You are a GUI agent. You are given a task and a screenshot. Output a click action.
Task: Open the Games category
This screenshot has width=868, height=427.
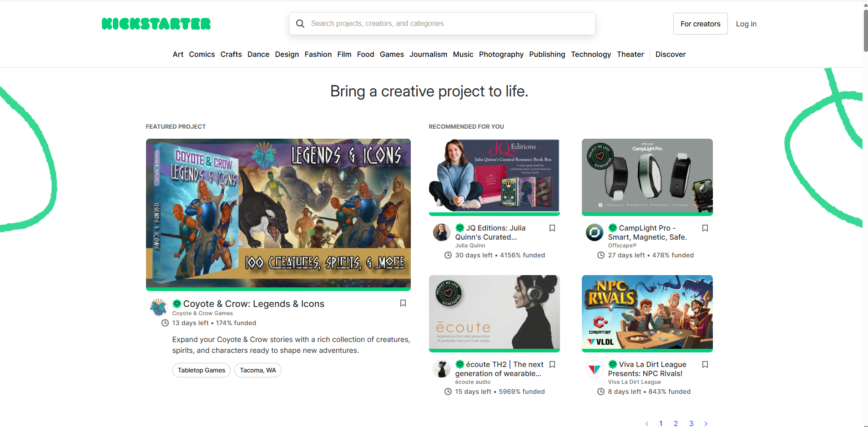point(392,54)
